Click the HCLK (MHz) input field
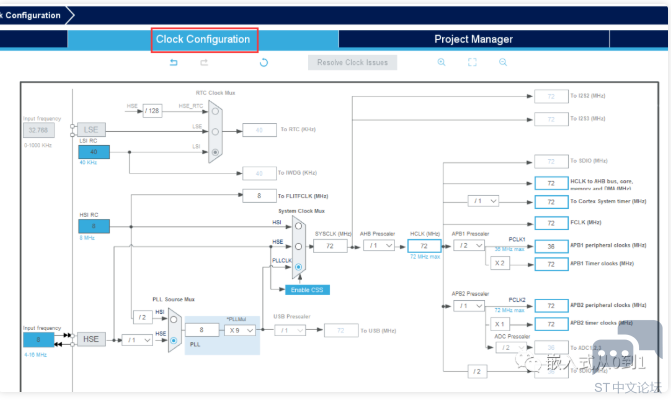The height and width of the screenshot is (403, 671). pyautogui.click(x=424, y=246)
